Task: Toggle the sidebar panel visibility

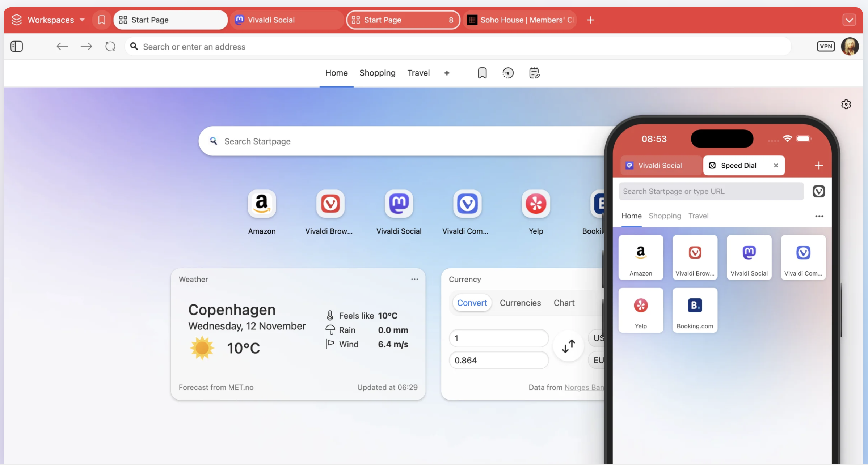Action: 17,46
